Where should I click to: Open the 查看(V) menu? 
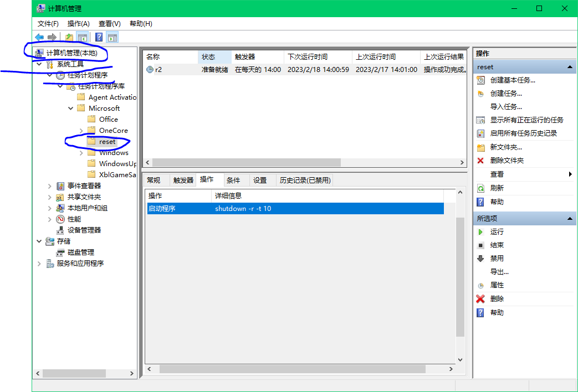point(110,24)
